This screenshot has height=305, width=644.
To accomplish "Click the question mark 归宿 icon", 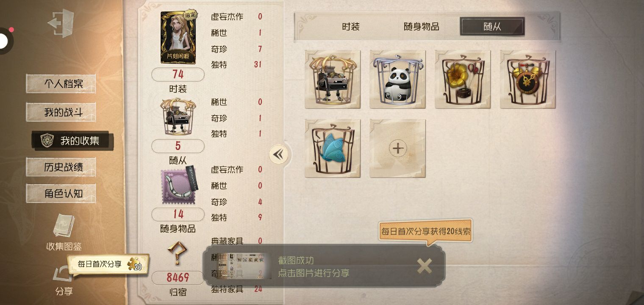I will tap(177, 253).
